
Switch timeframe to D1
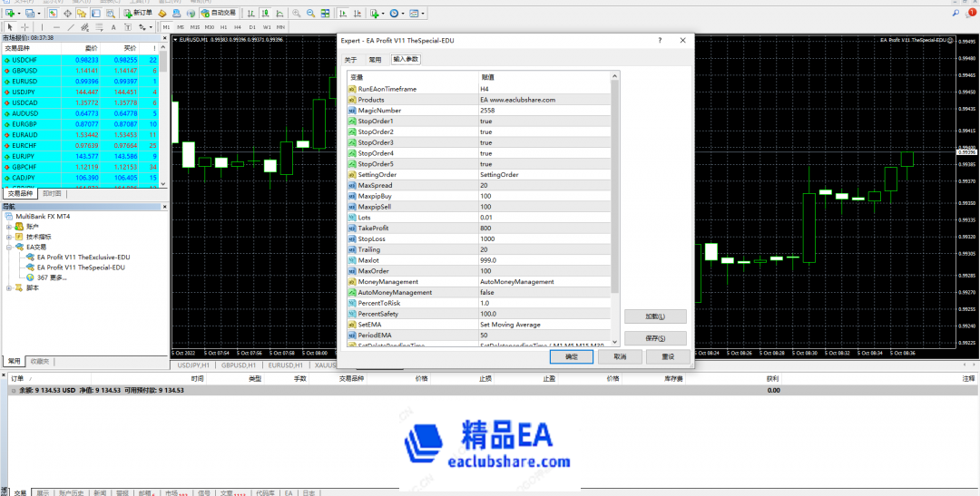[252, 27]
